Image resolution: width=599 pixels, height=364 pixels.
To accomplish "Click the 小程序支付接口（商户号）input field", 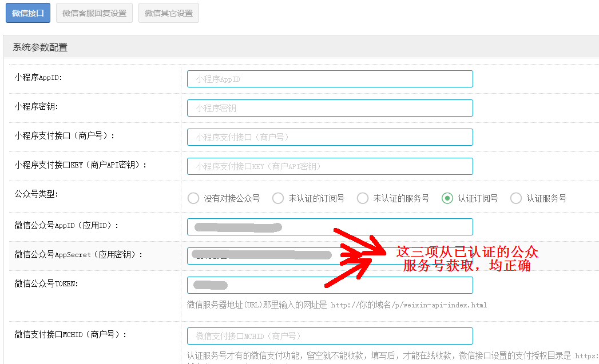I will click(330, 137).
